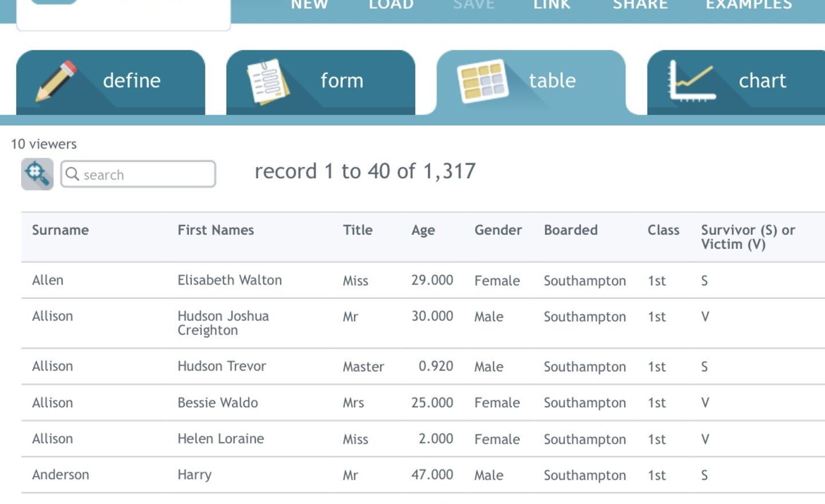The height and width of the screenshot is (504, 825).
Task: Click the Gender column header
Action: pyautogui.click(x=497, y=230)
